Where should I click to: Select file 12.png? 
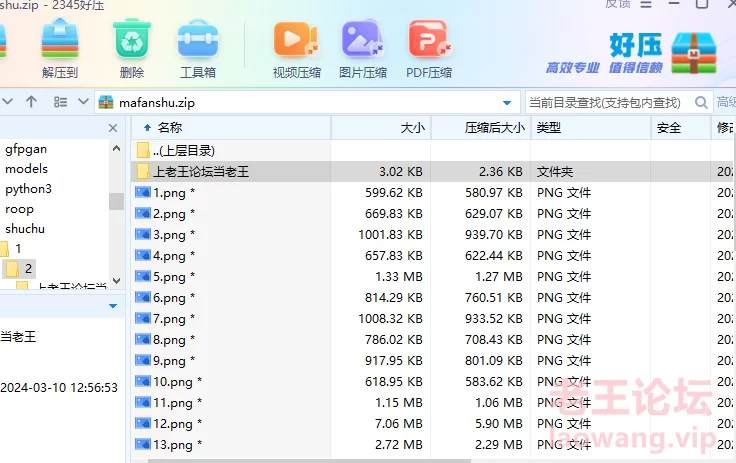pos(432,424)
